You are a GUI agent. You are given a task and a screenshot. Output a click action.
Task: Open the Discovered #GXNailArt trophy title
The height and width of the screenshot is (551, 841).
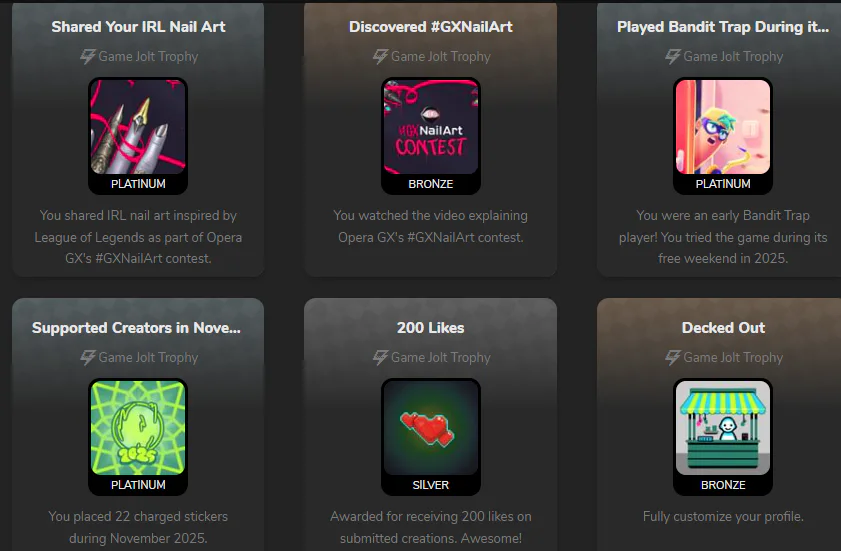tap(431, 27)
